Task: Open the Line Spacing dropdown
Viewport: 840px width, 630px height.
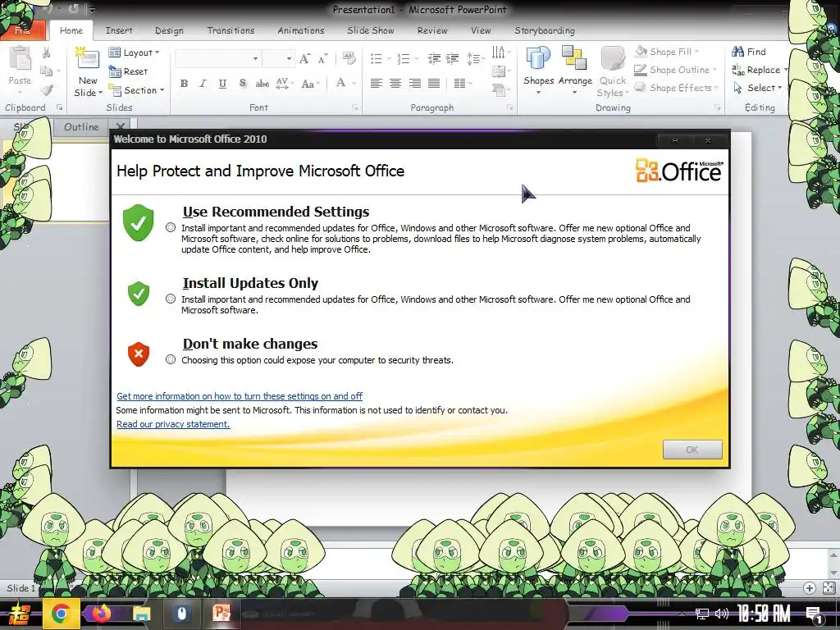Action: [x=475, y=58]
